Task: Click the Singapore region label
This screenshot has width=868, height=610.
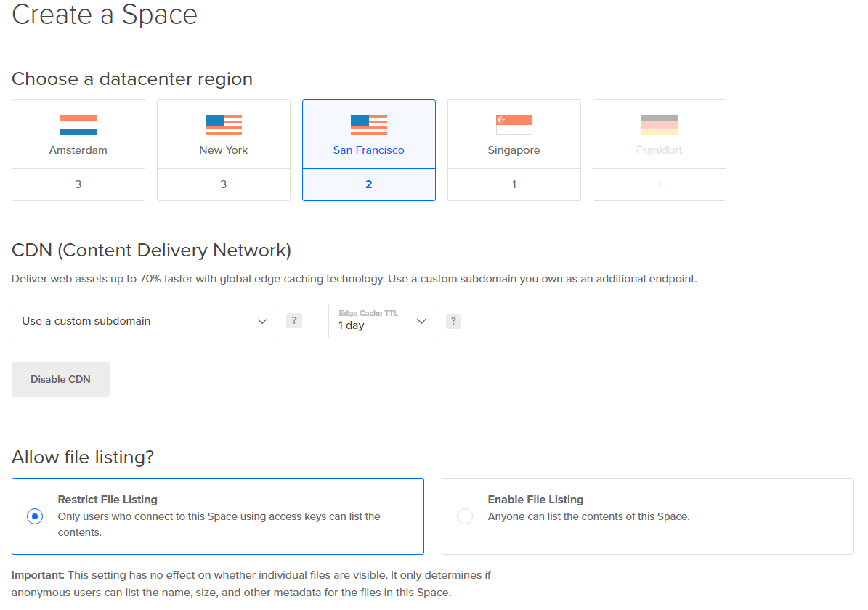Action: point(514,150)
